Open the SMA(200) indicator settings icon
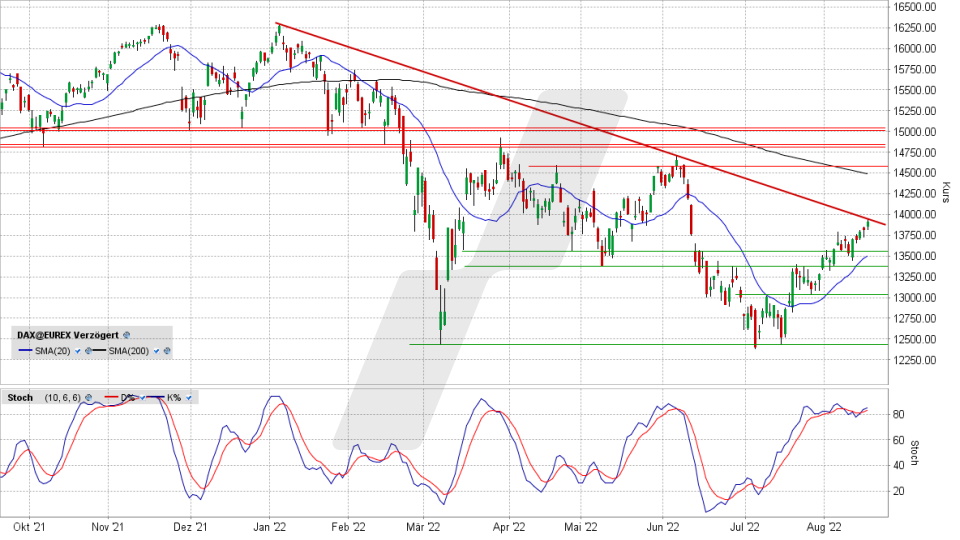The height and width of the screenshot is (540, 960). (167, 351)
